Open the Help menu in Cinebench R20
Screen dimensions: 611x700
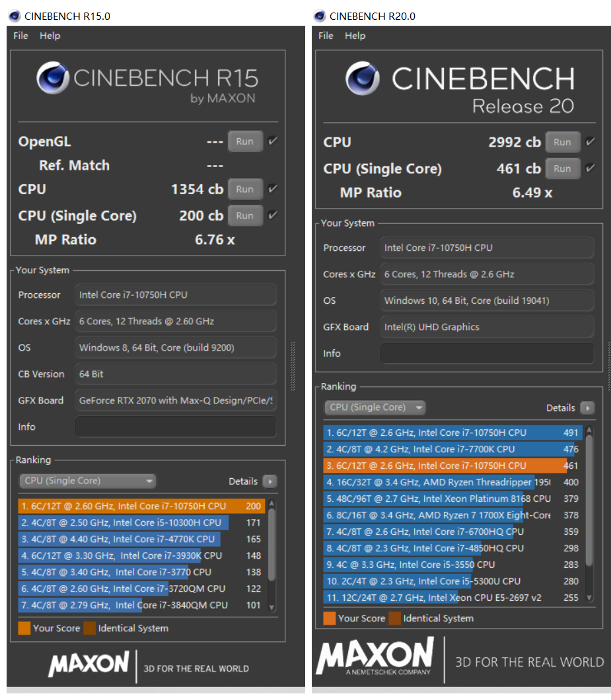[x=355, y=36]
